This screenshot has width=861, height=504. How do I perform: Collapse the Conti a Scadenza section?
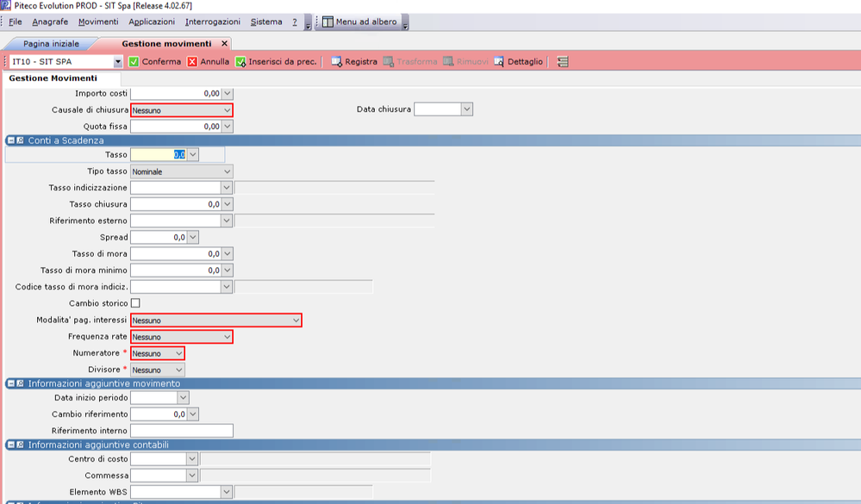11,140
